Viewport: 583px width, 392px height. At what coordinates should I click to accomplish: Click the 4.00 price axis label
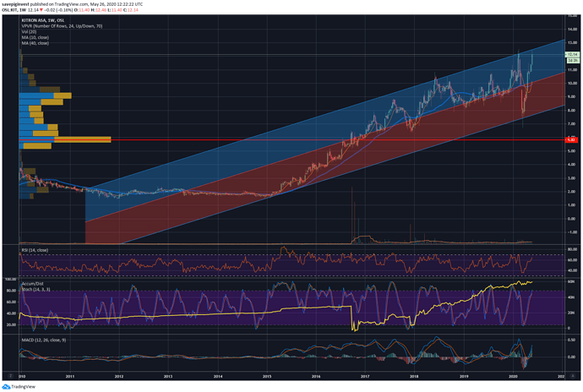pos(572,165)
